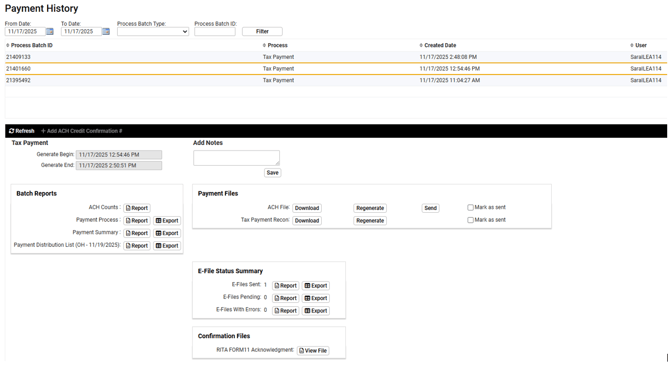Screen dimensions: 670x365
Task: Regenerate the ACH File
Action: pyautogui.click(x=370, y=208)
